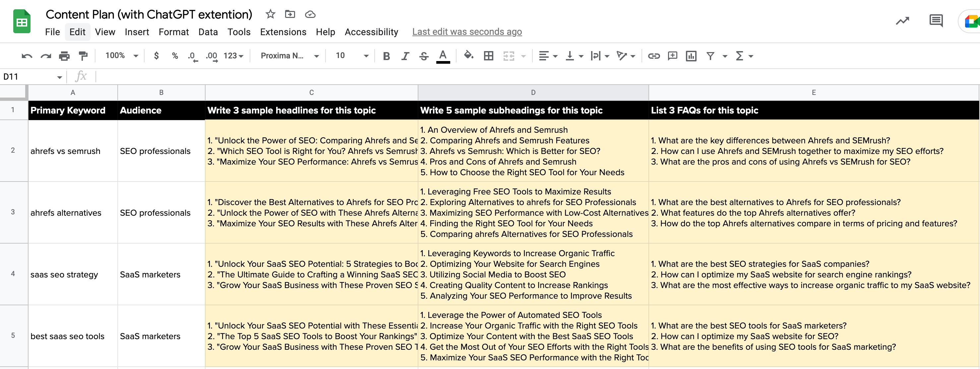Open the View menu
This screenshot has height=369, width=980.
click(105, 32)
